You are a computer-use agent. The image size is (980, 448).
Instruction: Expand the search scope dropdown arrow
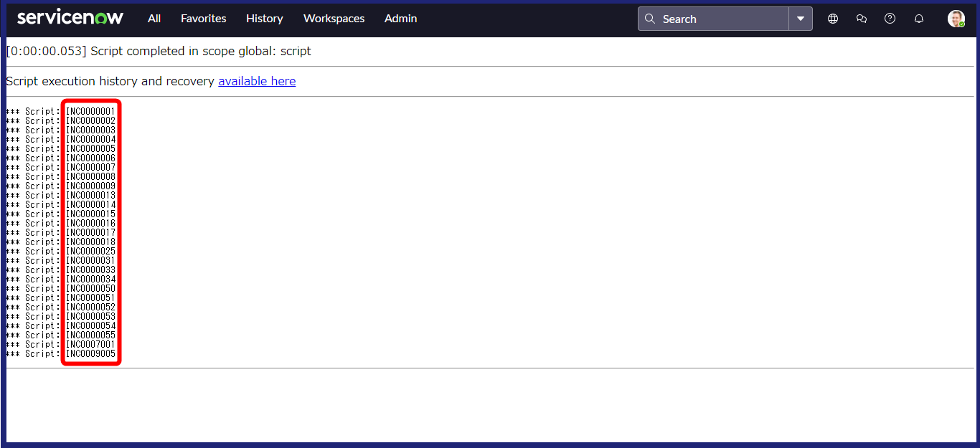(x=801, y=19)
